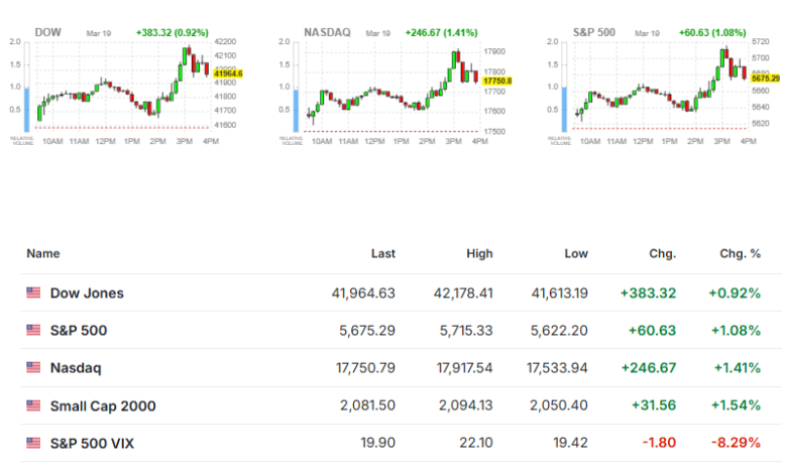Click Small Cap 2000 last value 2,081.50

point(368,406)
